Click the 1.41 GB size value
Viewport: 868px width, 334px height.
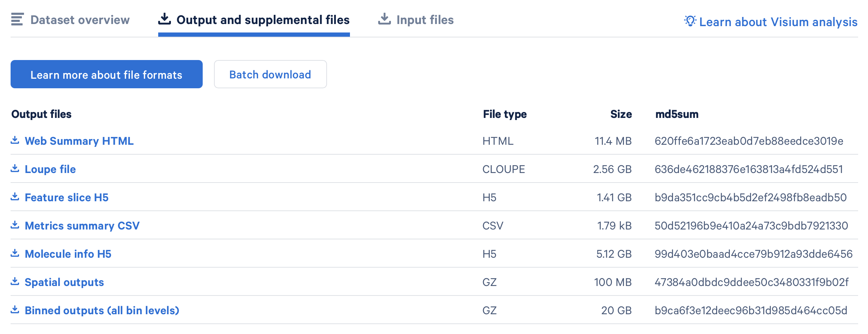click(x=614, y=197)
